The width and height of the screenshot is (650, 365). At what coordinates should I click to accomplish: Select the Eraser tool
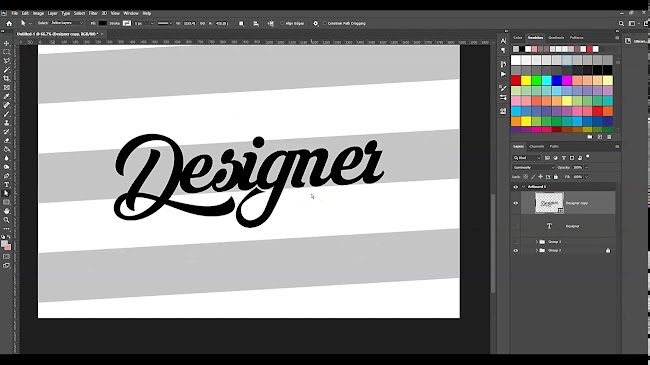pyautogui.click(x=7, y=141)
